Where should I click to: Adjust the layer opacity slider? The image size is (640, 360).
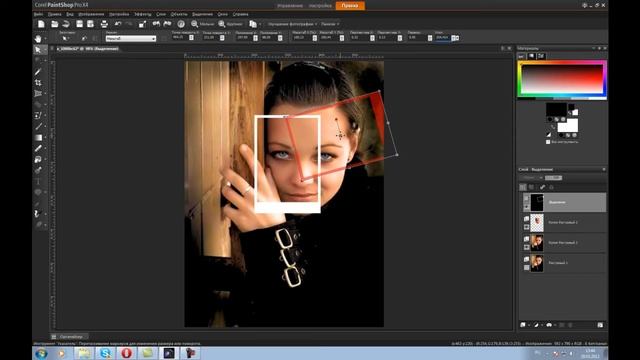click(554, 178)
